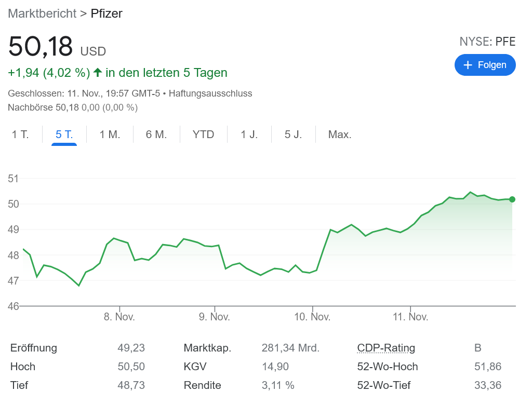Click the 8. Nov. axis marker

(x=119, y=317)
